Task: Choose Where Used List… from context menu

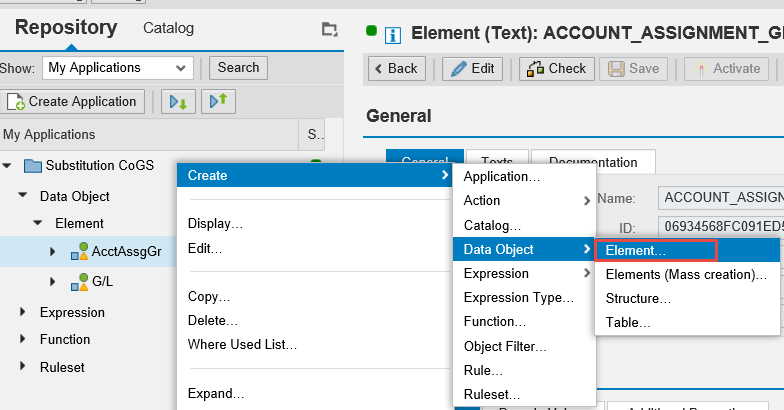Action: (x=242, y=345)
